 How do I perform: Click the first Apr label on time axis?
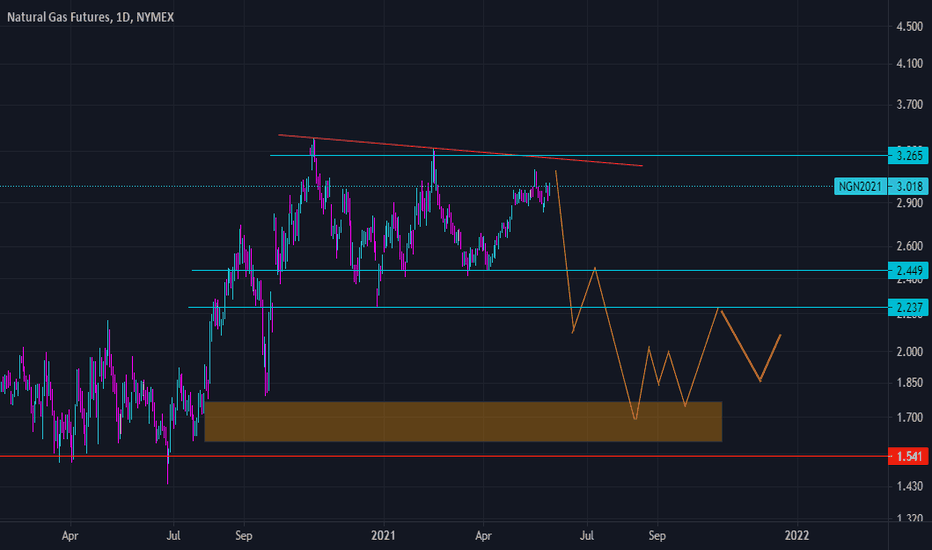(x=70, y=536)
